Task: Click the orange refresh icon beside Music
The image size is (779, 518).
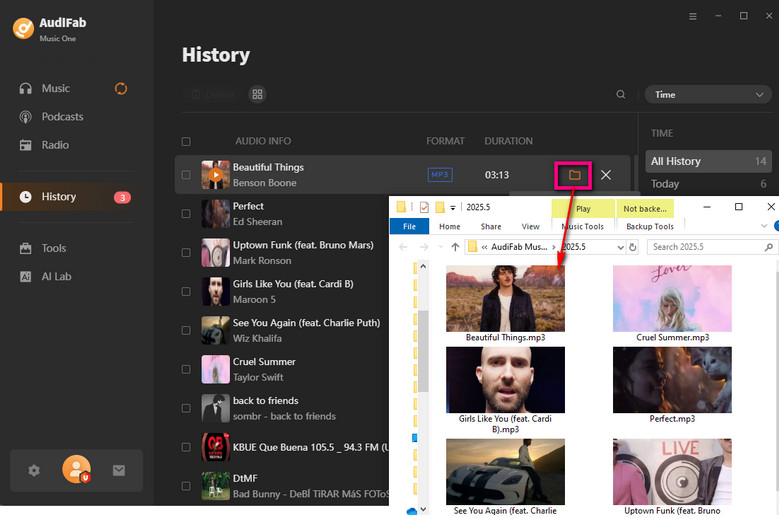Action: click(x=121, y=88)
